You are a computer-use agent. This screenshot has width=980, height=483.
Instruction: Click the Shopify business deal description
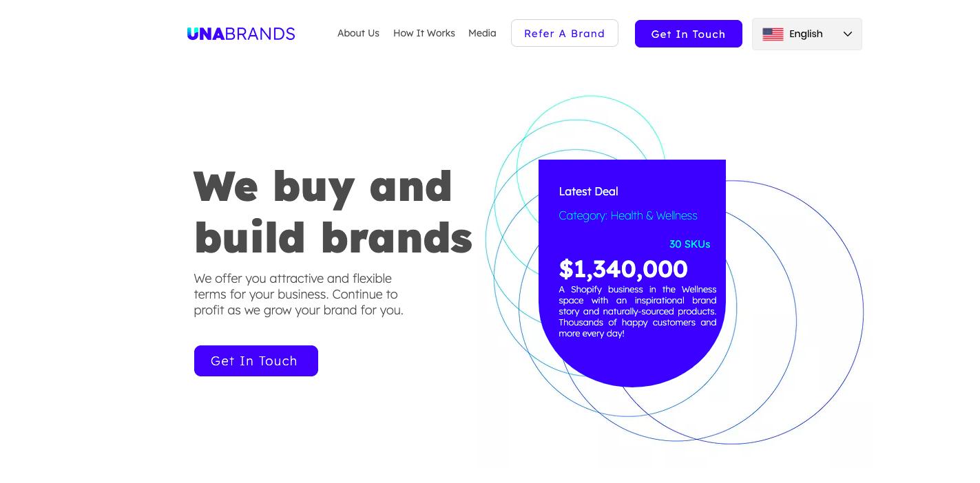638,311
